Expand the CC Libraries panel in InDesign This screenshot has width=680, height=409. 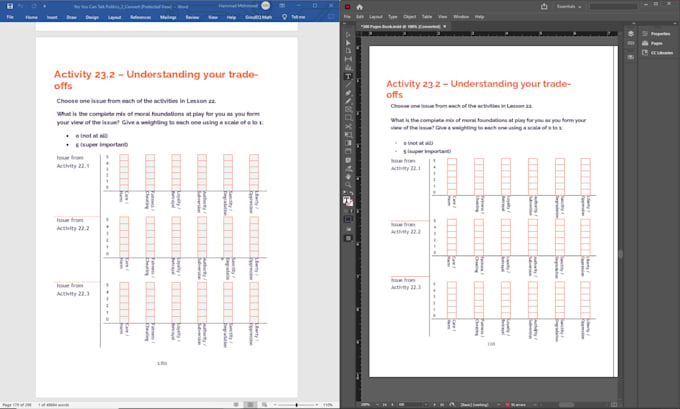(657, 52)
